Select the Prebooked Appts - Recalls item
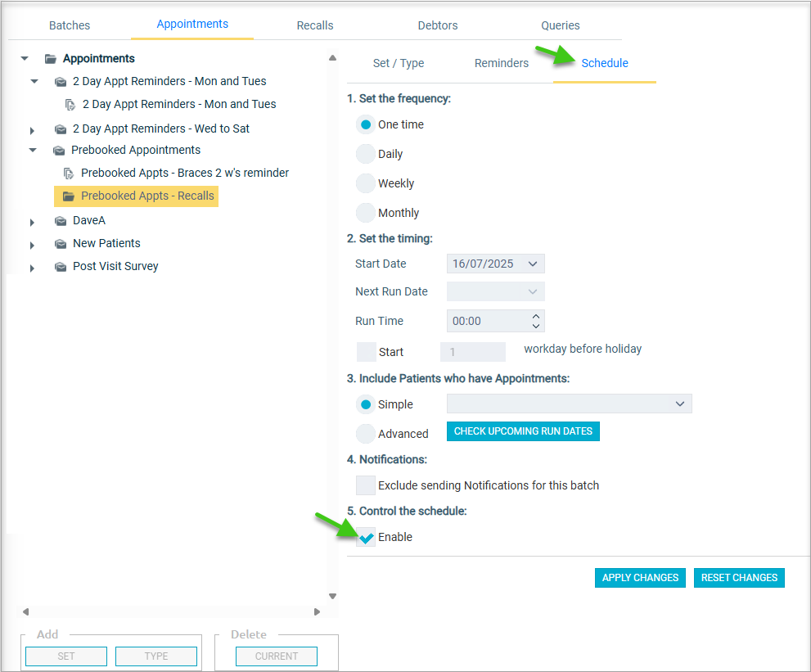This screenshot has height=672, width=811. [147, 196]
